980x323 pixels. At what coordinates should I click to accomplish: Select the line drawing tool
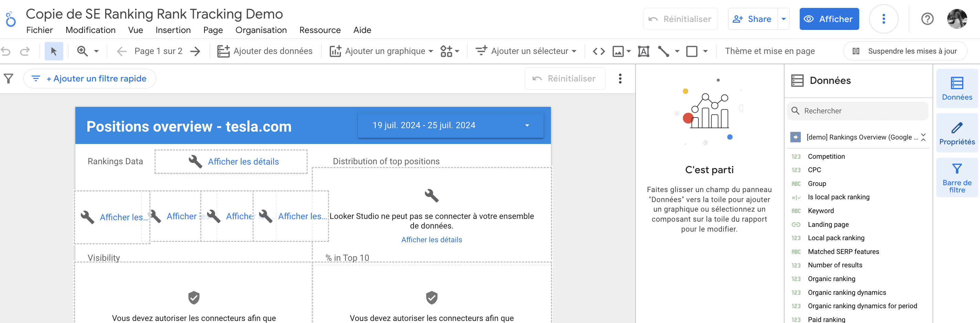[x=663, y=51]
